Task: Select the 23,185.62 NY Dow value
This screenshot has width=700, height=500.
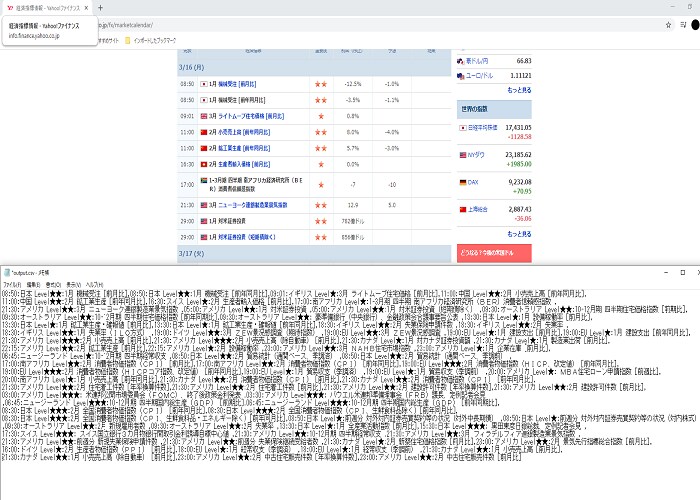Action: click(518, 155)
